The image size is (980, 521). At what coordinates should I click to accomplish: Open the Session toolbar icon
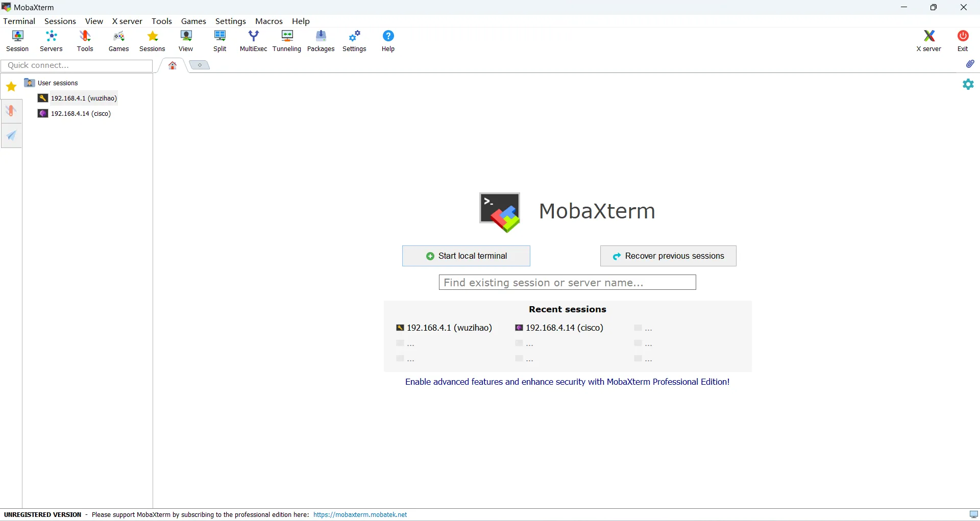point(17,41)
